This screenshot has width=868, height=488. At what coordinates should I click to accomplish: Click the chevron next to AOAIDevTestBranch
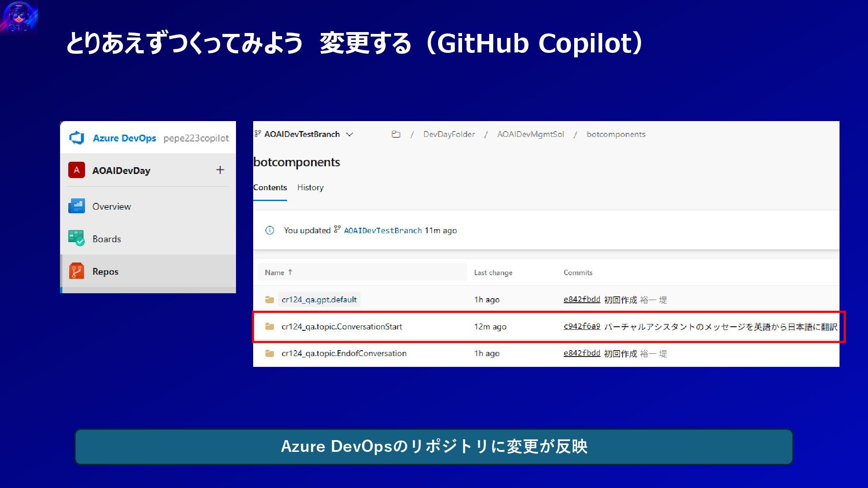[349, 134]
